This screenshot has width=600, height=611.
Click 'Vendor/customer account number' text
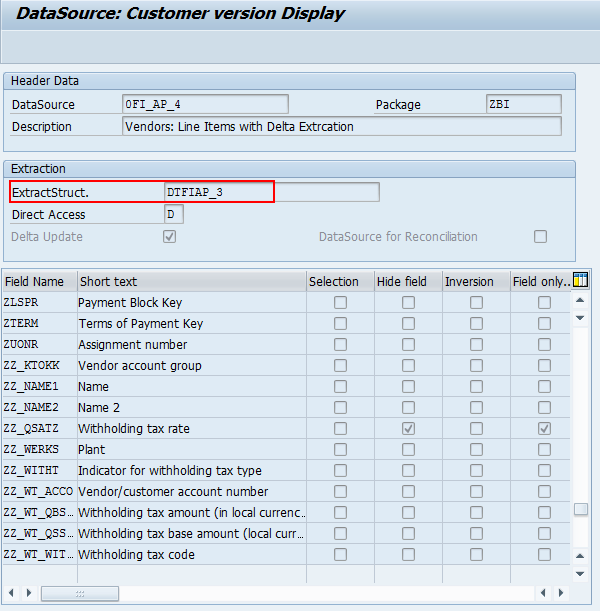click(x=173, y=492)
